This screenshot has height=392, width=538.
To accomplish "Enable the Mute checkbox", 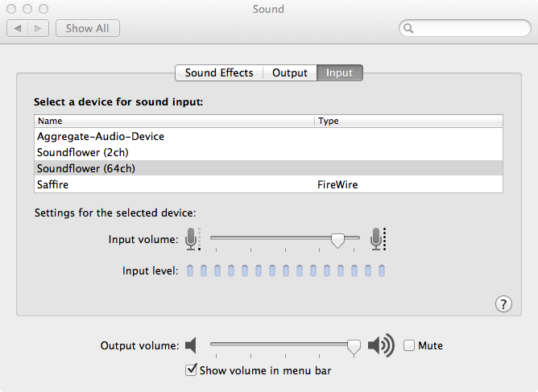I will point(409,346).
